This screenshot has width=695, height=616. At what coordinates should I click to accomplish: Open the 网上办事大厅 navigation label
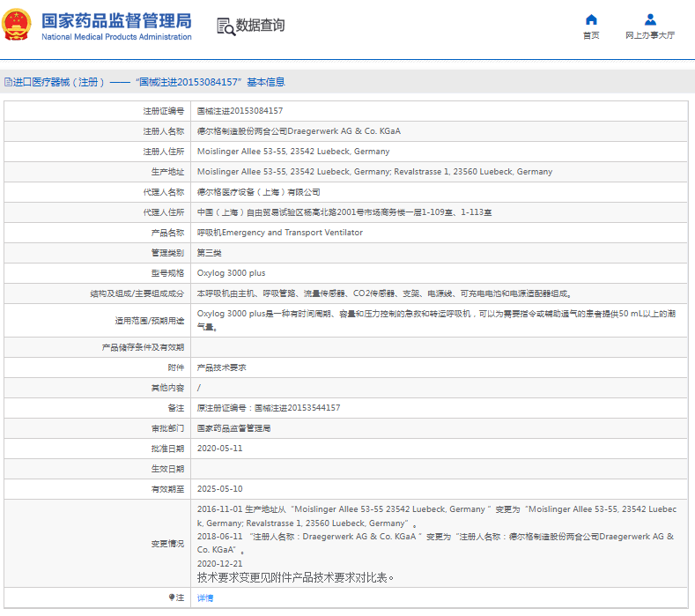point(650,35)
